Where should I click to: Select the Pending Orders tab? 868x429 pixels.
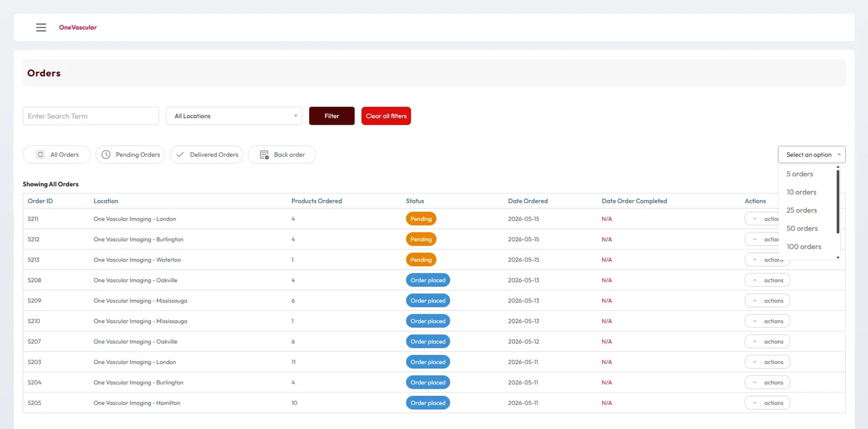tap(130, 155)
